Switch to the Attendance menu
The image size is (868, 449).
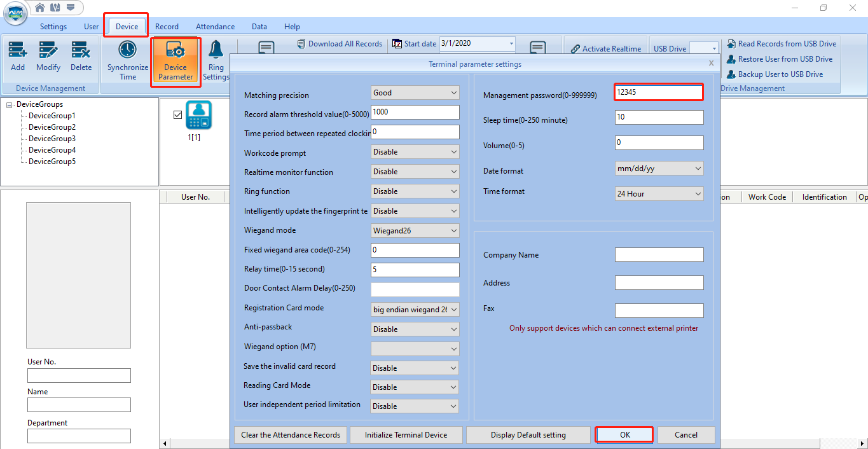(x=215, y=27)
